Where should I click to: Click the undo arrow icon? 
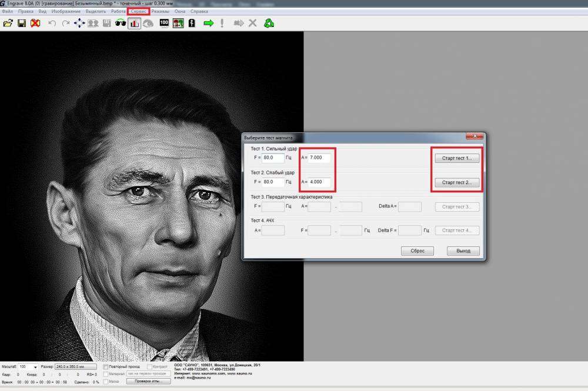coord(52,24)
